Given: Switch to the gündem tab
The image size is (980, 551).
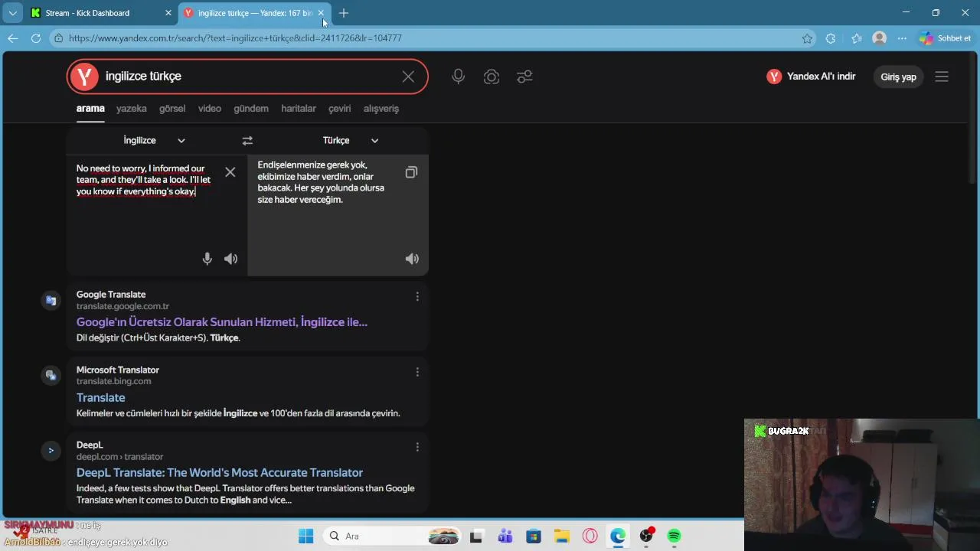Looking at the screenshot, I should 251,109.
